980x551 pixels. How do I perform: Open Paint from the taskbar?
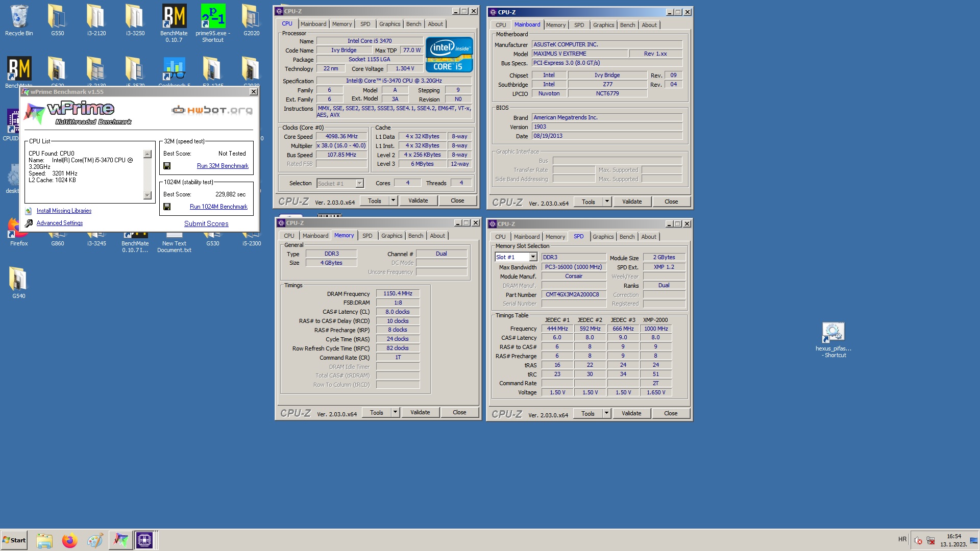click(95, 540)
